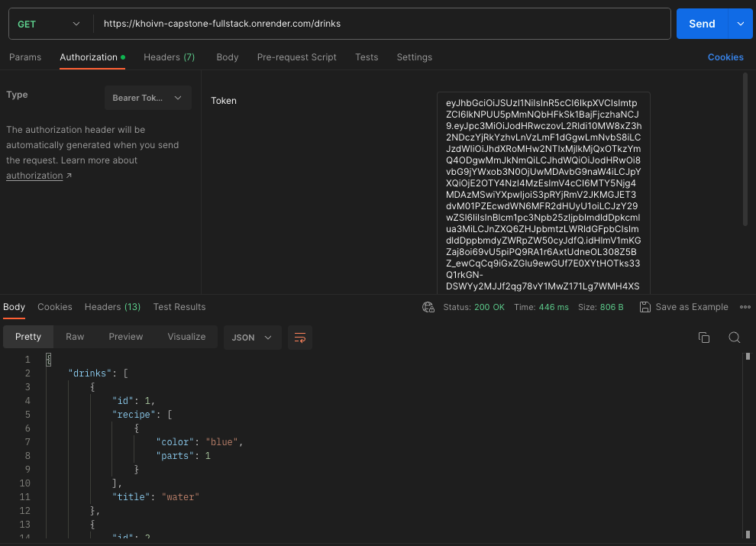Switch response view to Pretty
Image resolution: width=756 pixels, height=546 pixels.
click(28, 337)
